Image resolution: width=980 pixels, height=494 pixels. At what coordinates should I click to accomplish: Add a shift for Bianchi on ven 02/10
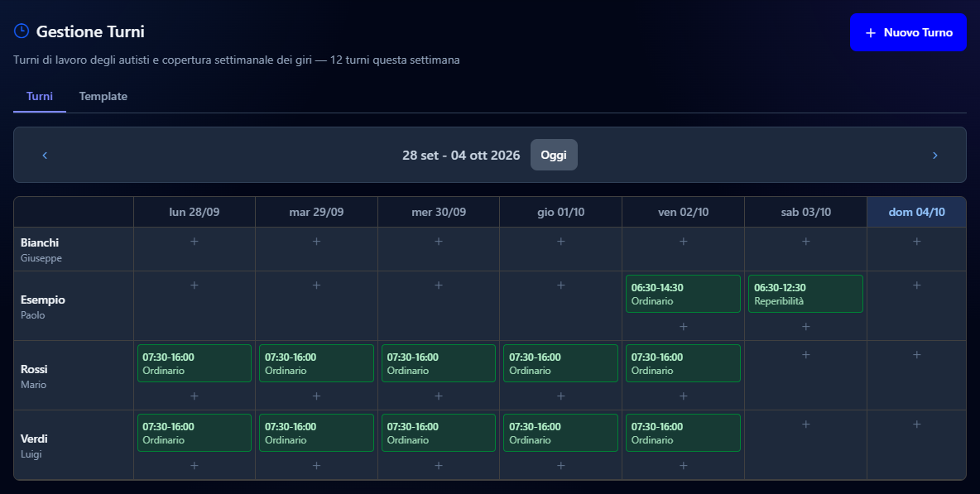click(x=683, y=242)
